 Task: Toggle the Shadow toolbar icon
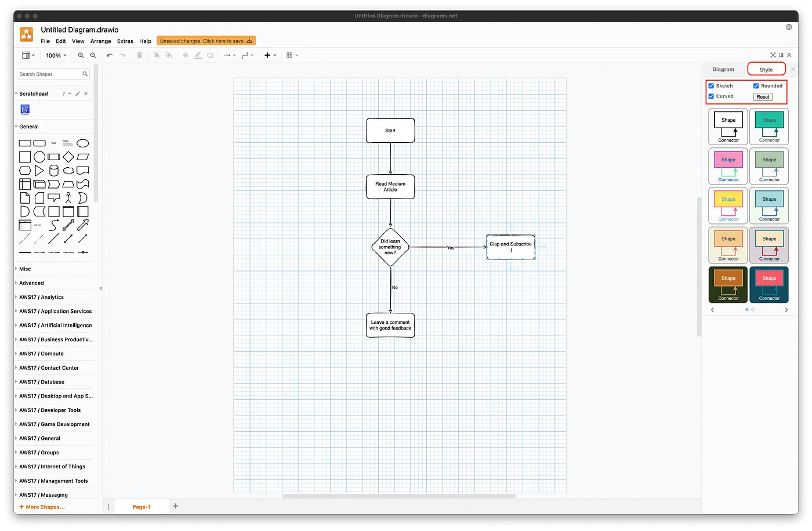[x=210, y=55]
